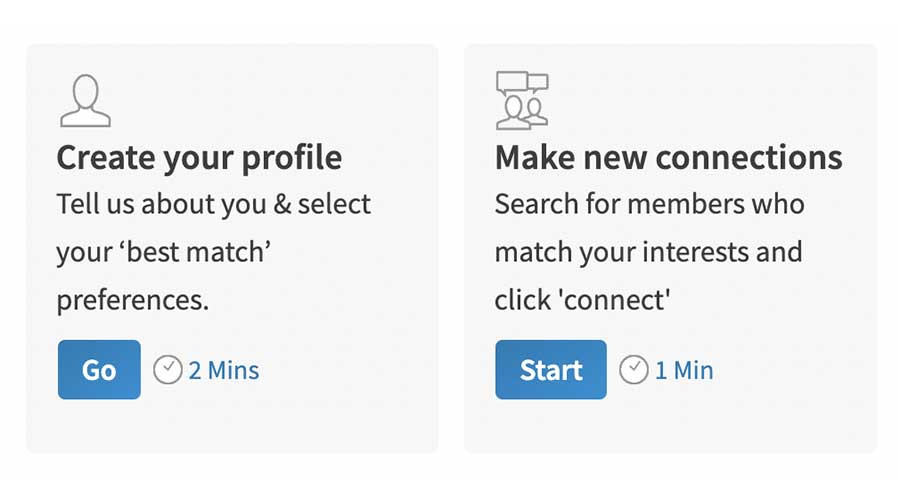Viewport: 900px width, 500px height.
Task: Click the word 'profile' in the left heading
Action: pos(294,157)
